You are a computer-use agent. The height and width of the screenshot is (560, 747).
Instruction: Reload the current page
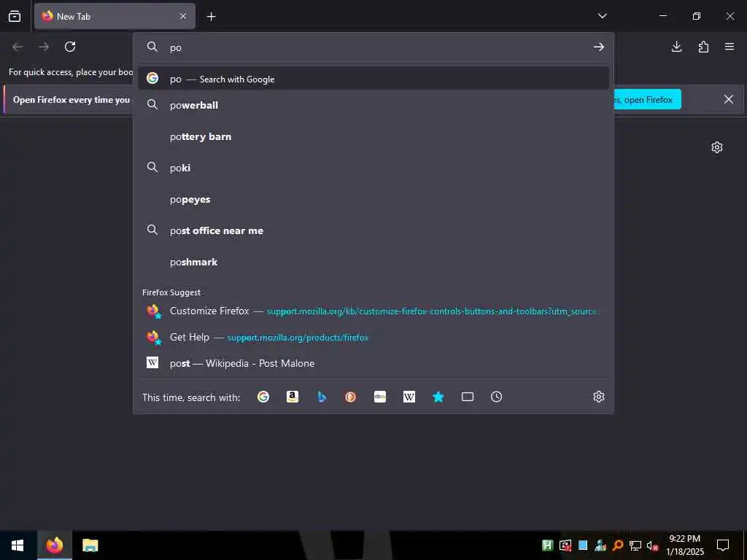70,47
